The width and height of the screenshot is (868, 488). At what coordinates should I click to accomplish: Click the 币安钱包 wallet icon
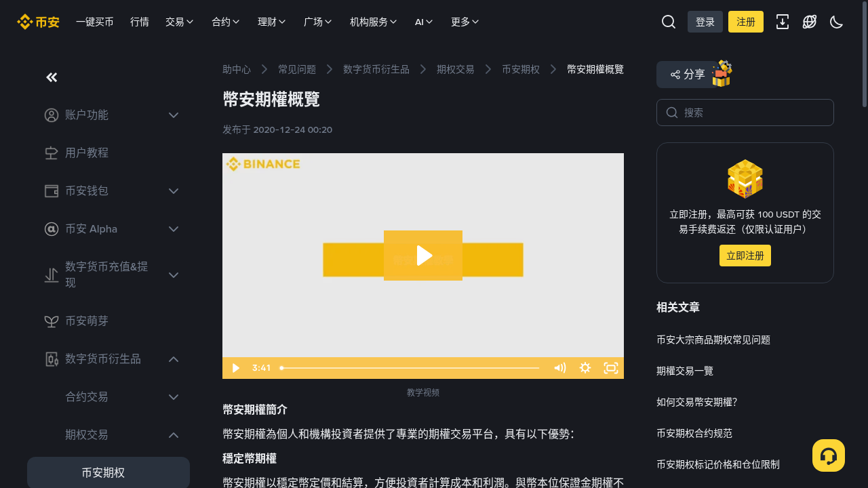point(52,191)
